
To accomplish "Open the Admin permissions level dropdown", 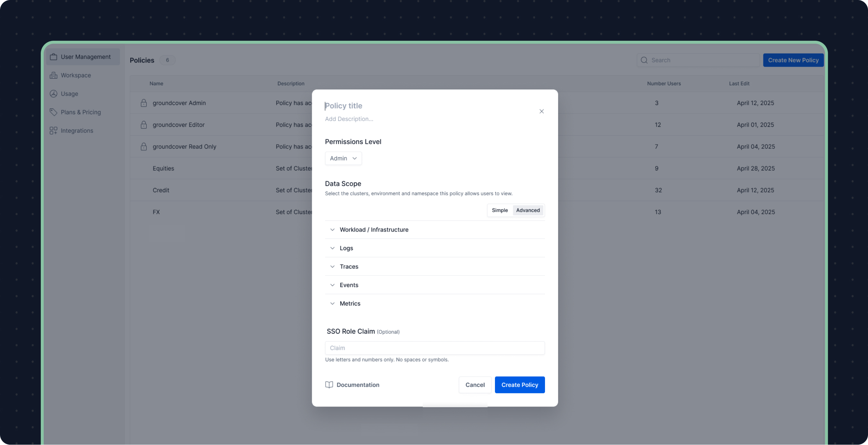I will pos(343,158).
